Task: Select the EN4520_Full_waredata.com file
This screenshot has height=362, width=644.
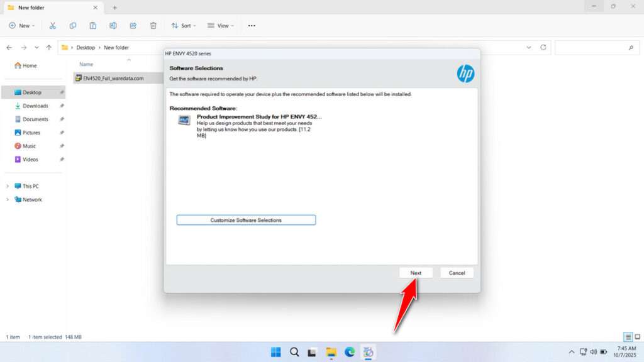Action: point(113,78)
